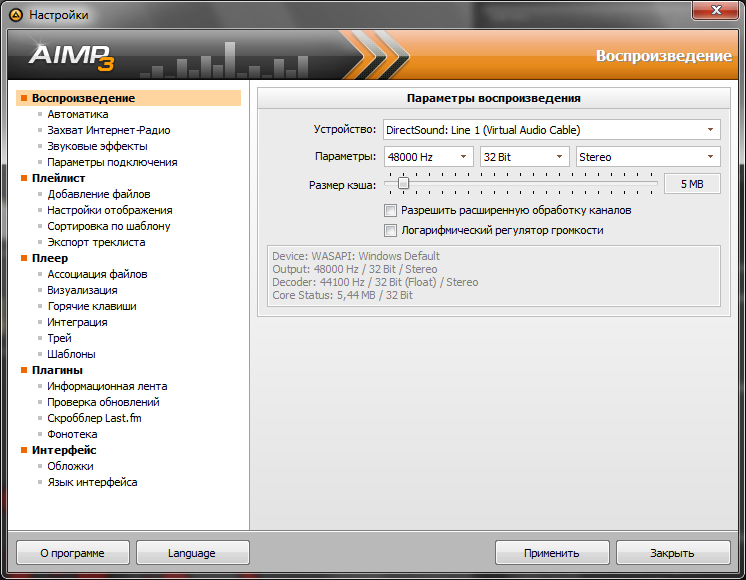Go to Сортировка по шаблону
Viewport: 746px width, 580px height.
(108, 226)
